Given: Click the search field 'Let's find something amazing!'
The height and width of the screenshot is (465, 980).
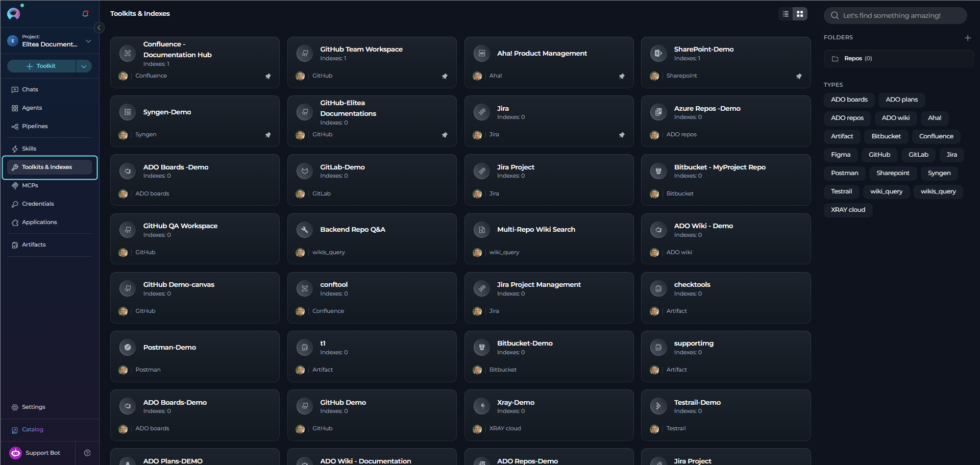Looking at the screenshot, I should click(895, 15).
